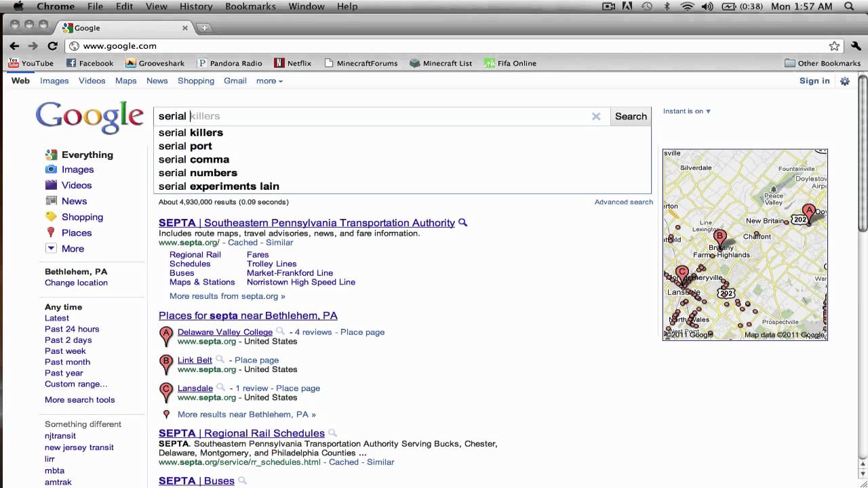Filter results to Places in the sidebar

tap(77, 232)
